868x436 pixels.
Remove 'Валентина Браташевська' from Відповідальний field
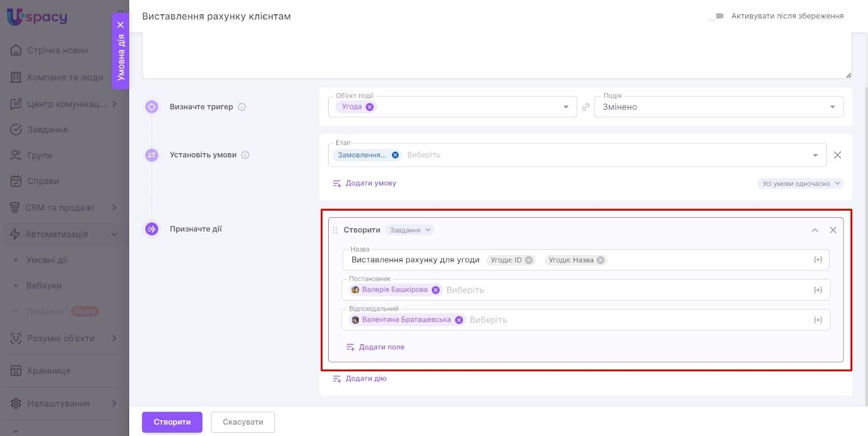[x=458, y=320]
